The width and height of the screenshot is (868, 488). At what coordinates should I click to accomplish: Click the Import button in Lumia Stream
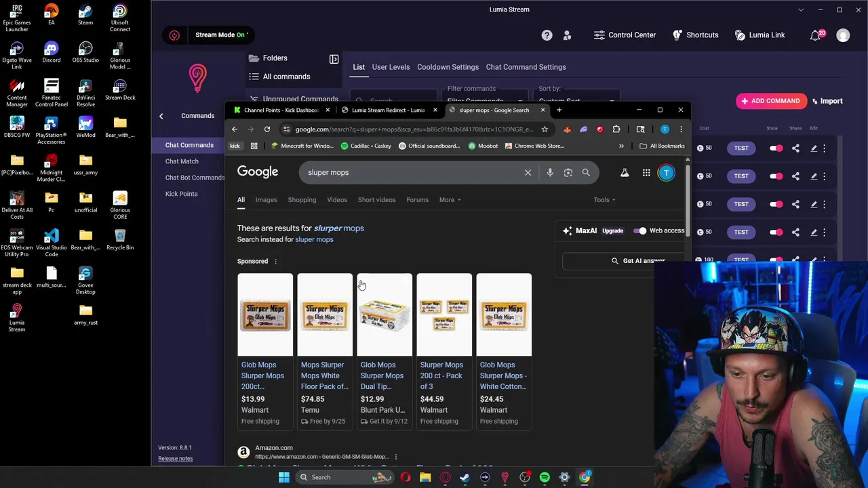pyautogui.click(x=827, y=101)
